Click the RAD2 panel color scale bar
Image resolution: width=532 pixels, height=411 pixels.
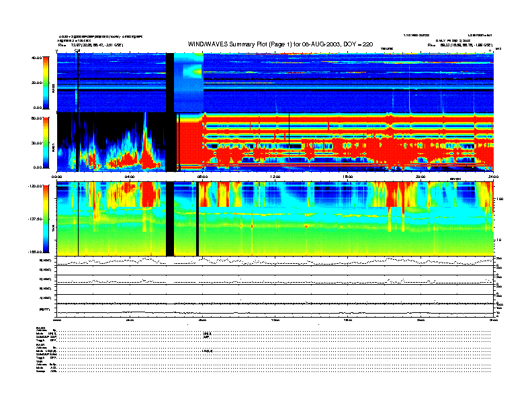click(46, 83)
